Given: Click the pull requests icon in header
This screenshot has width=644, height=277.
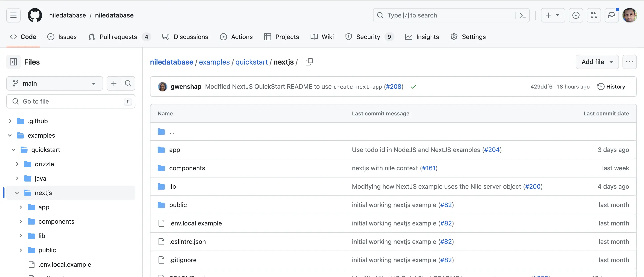Looking at the screenshot, I should [x=594, y=15].
